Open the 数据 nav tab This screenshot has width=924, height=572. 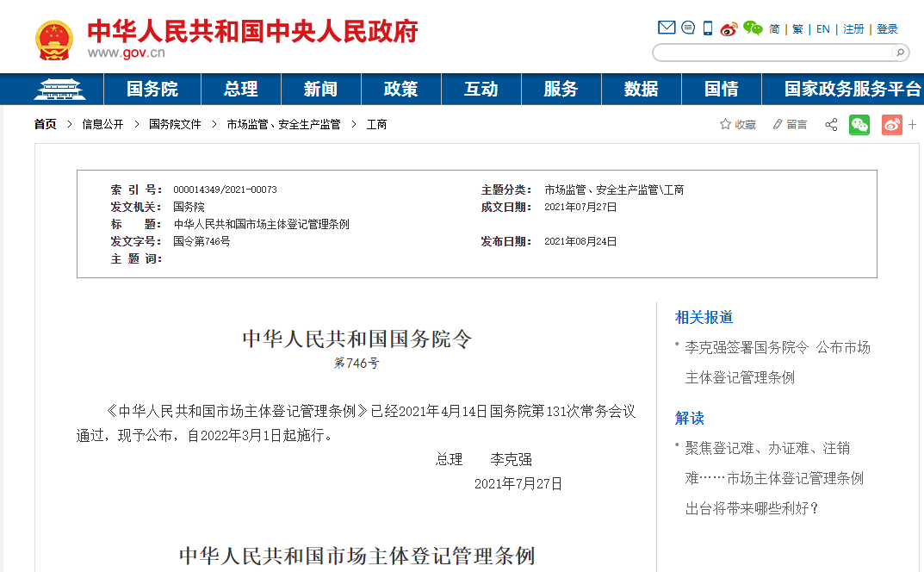(642, 89)
